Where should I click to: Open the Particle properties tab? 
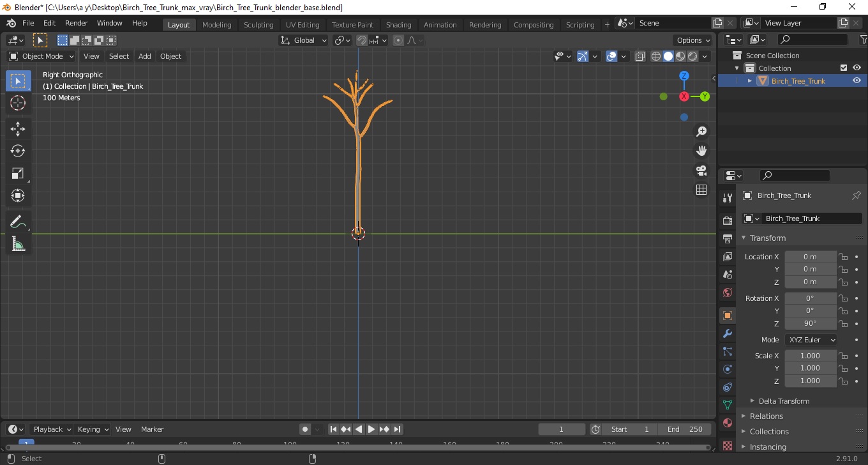click(x=727, y=351)
